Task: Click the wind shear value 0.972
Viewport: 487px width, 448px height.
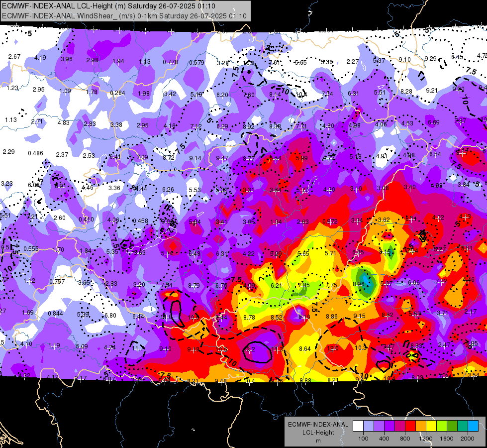Action: tap(330, 222)
